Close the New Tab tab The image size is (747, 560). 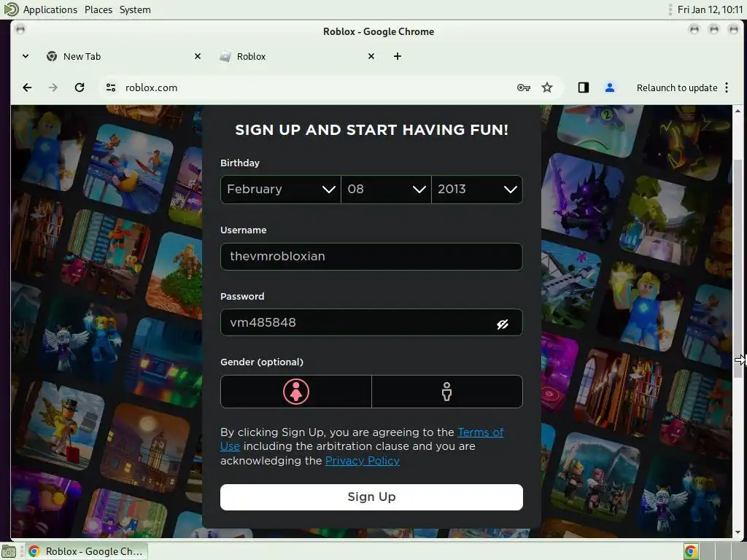(x=198, y=56)
